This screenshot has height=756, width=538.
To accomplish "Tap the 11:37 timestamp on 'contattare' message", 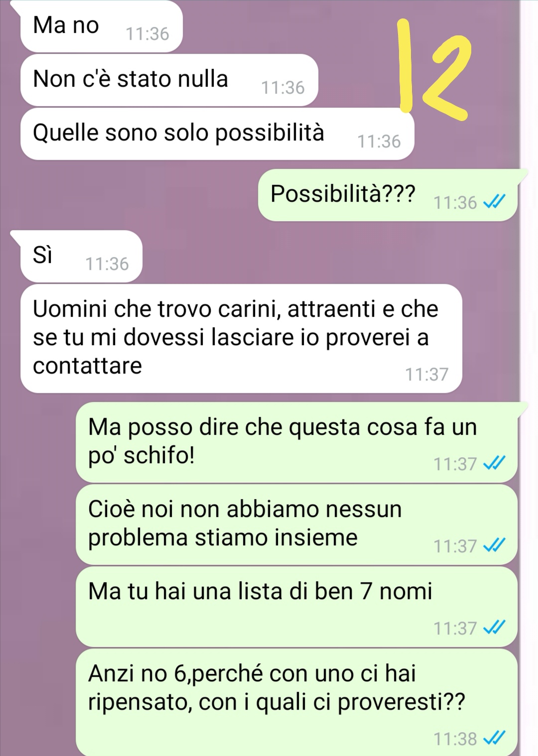I will pos(427,374).
